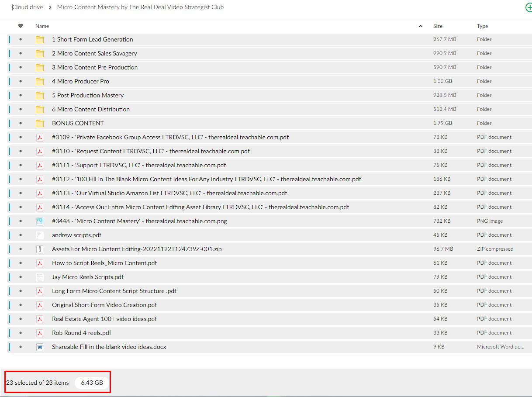This screenshot has height=397, width=532.
Task: Sort the list by Type column
Action: [x=482, y=26]
